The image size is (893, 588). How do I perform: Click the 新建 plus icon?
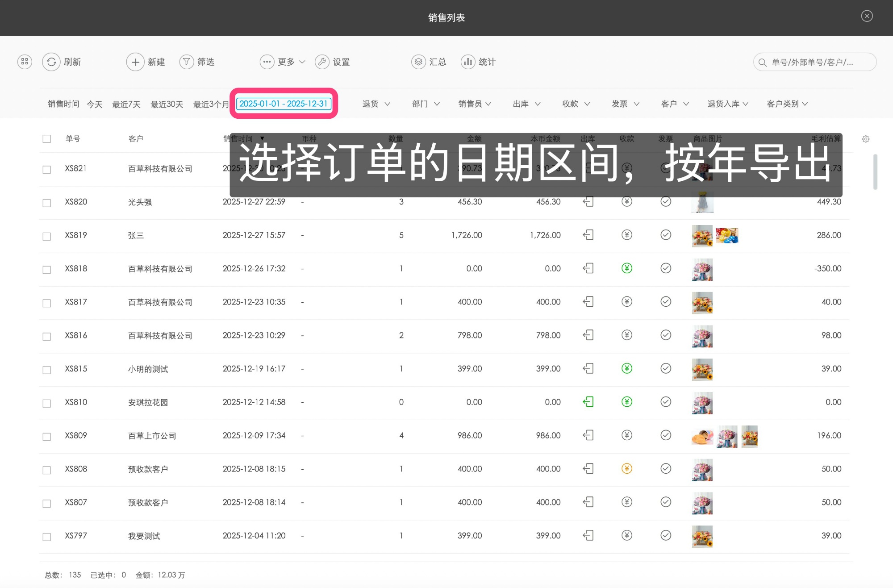(x=135, y=62)
